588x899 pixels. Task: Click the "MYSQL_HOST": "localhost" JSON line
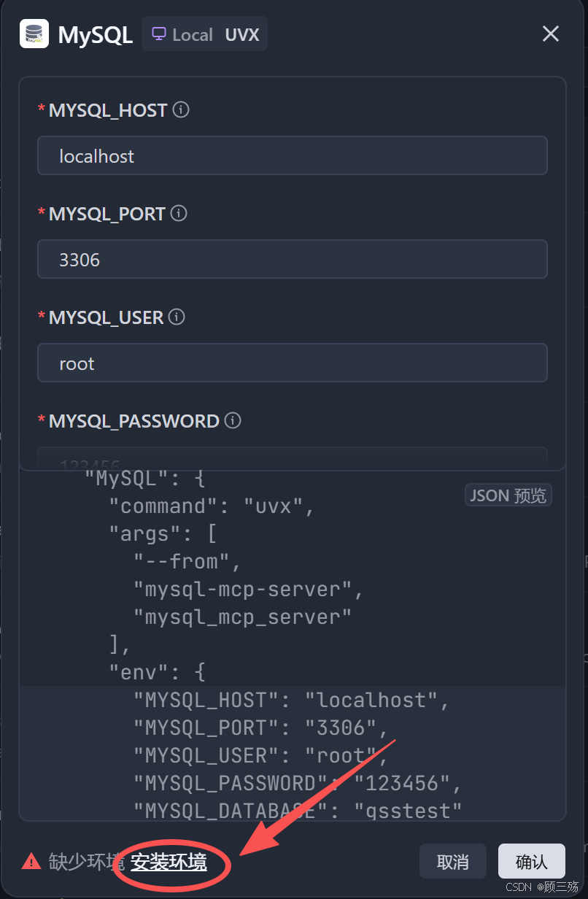(x=292, y=701)
